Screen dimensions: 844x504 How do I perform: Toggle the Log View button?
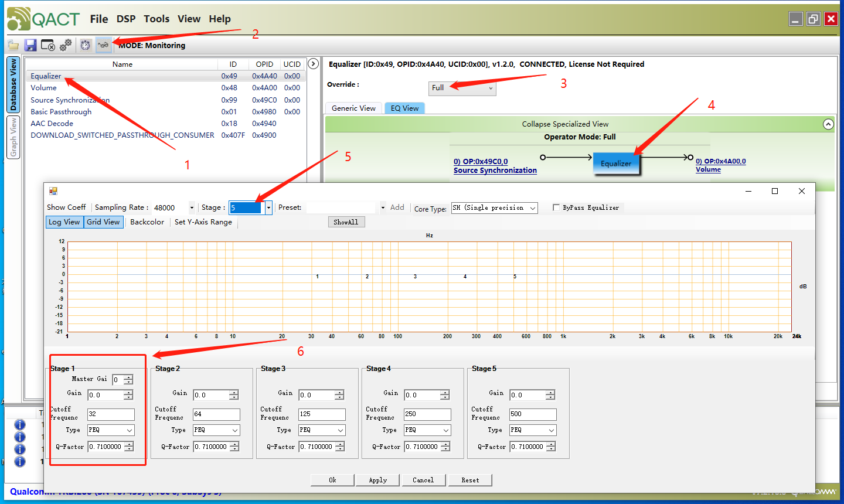64,222
